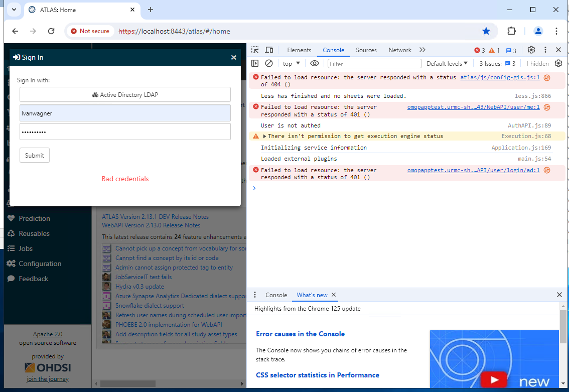This screenshot has height=392, width=569.
Task: Open Error causes in the Console article
Action: (301, 334)
